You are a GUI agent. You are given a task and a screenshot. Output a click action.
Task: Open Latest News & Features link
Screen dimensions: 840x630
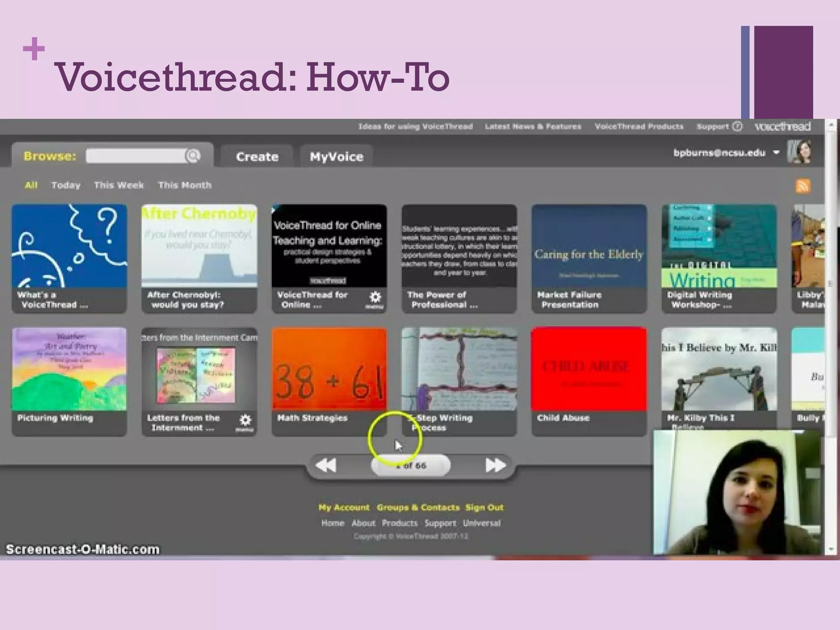[533, 126]
